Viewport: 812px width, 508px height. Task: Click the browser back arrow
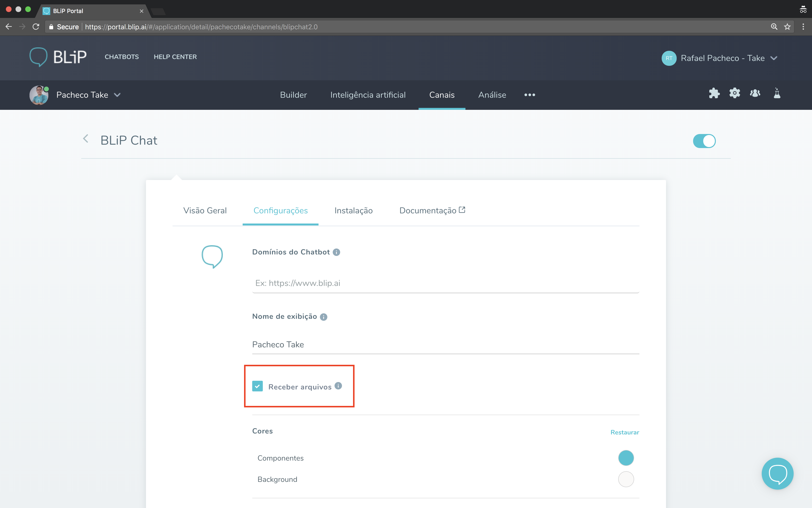[x=9, y=27]
